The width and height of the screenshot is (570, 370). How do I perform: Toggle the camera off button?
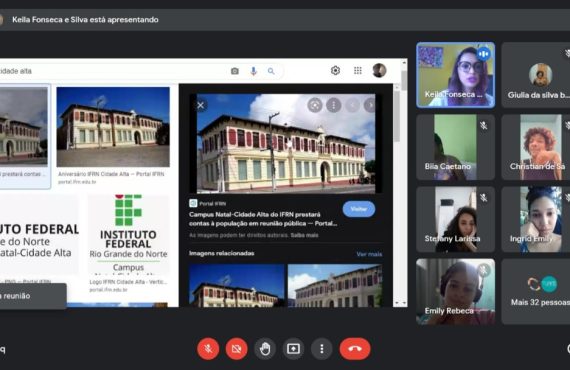tap(236, 349)
